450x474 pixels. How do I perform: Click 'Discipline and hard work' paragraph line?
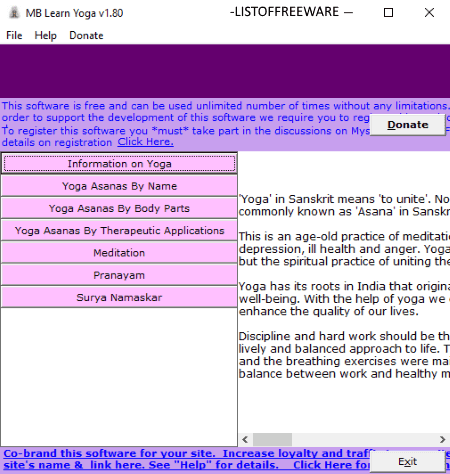click(344, 336)
